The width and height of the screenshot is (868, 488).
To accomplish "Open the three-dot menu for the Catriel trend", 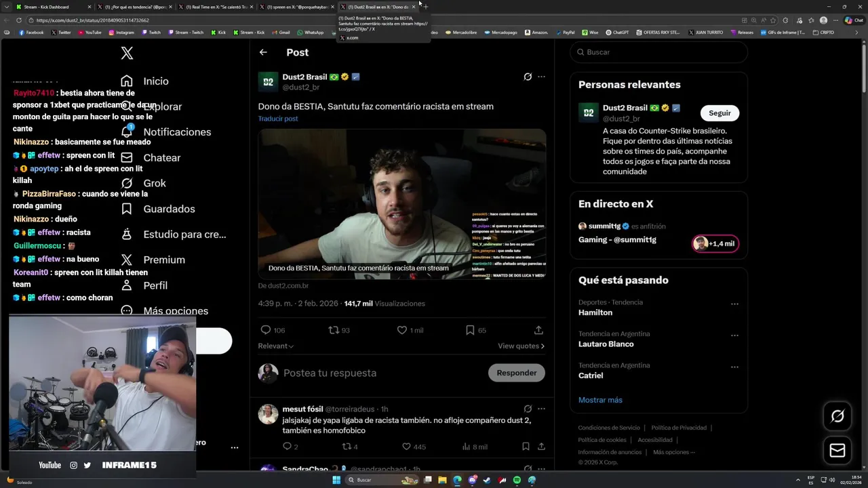I will (734, 367).
